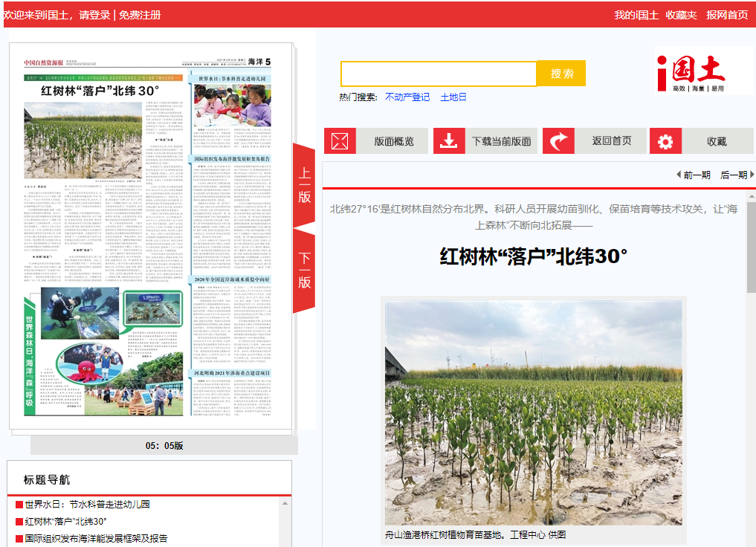
Task: Go to previous page via 上一版 tab
Action: click(x=304, y=185)
